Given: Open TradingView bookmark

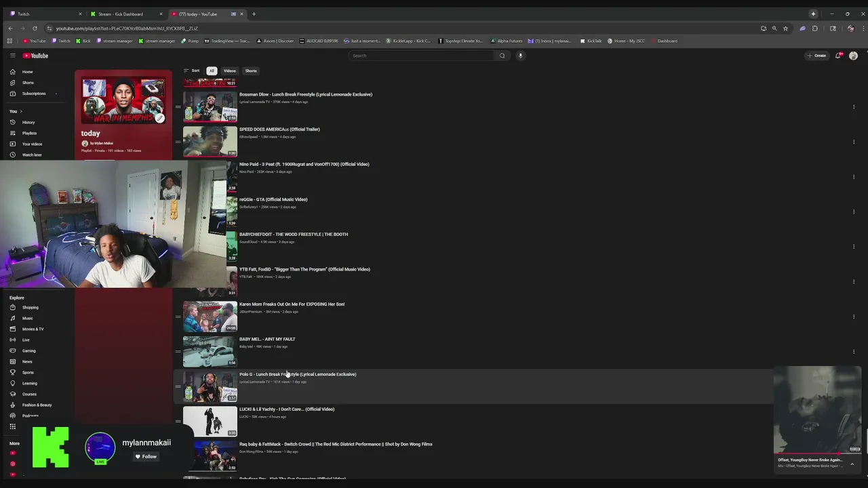Looking at the screenshot, I should pos(226,41).
